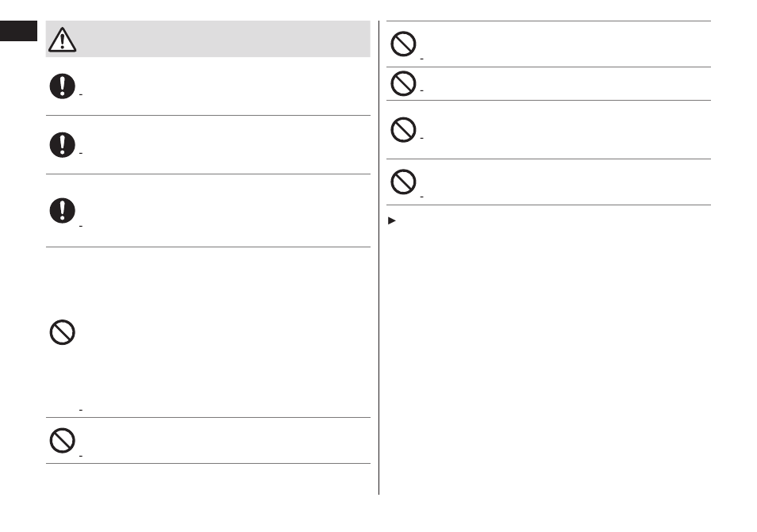Select the third exclamation mark icon, left column
The image size is (757, 532).
(x=62, y=210)
